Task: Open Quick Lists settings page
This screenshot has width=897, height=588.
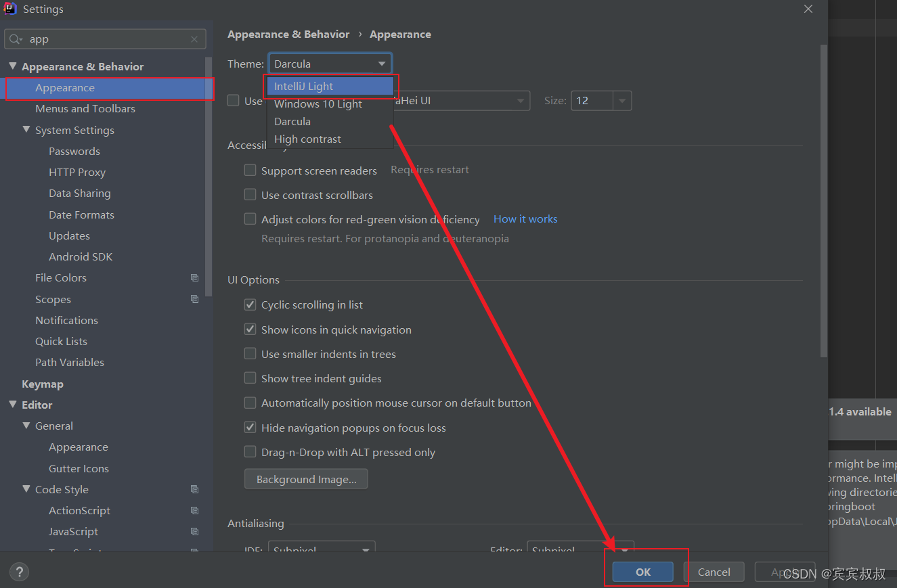Action: click(61, 341)
